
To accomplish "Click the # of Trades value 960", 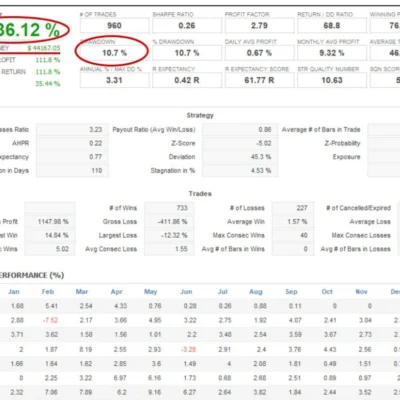I will tap(114, 26).
